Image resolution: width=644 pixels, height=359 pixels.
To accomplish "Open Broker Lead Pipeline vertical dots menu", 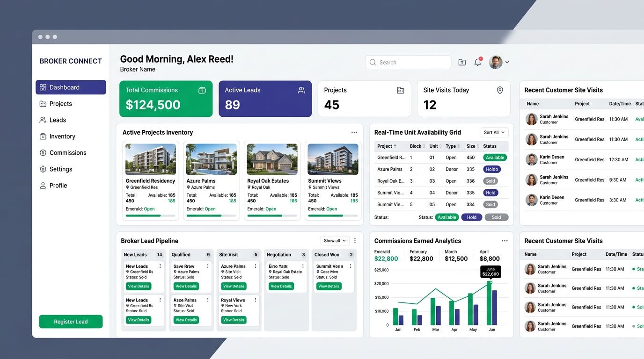I will pos(355,241).
